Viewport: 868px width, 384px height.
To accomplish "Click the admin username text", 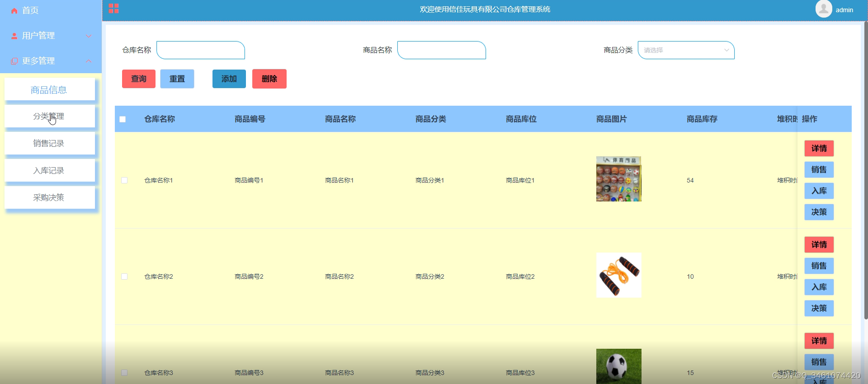I will (844, 10).
